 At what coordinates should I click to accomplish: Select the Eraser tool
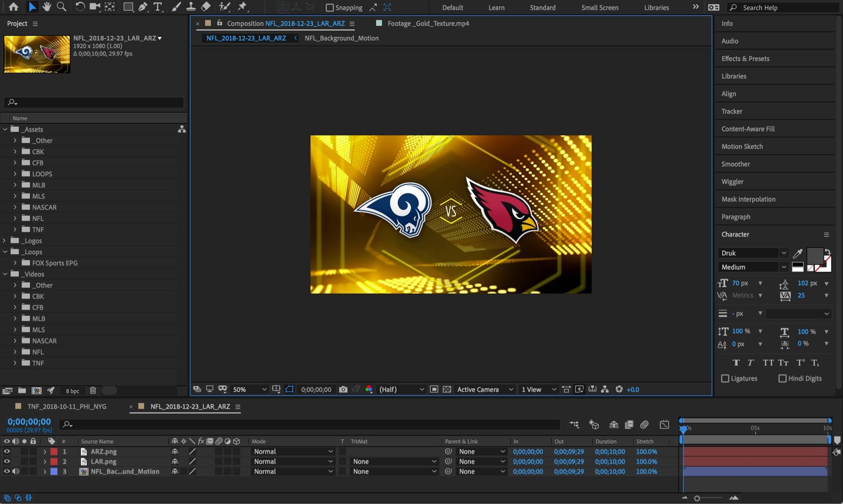click(x=206, y=7)
